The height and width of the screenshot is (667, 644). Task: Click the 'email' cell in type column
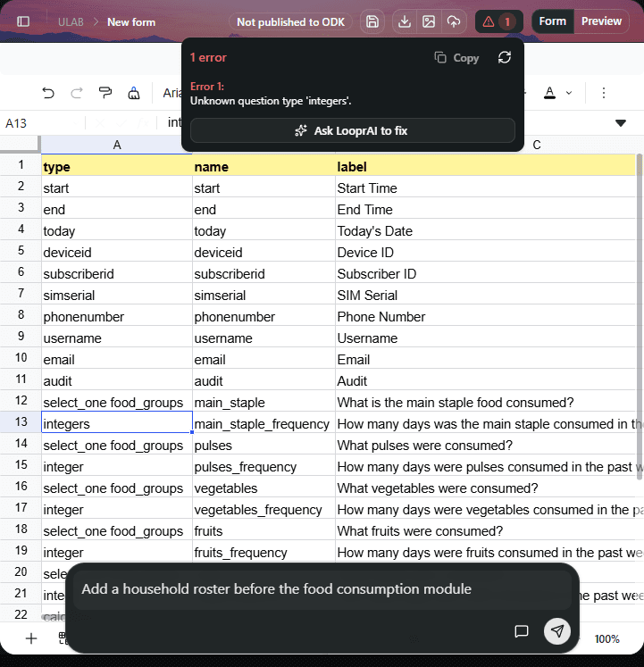(117, 358)
